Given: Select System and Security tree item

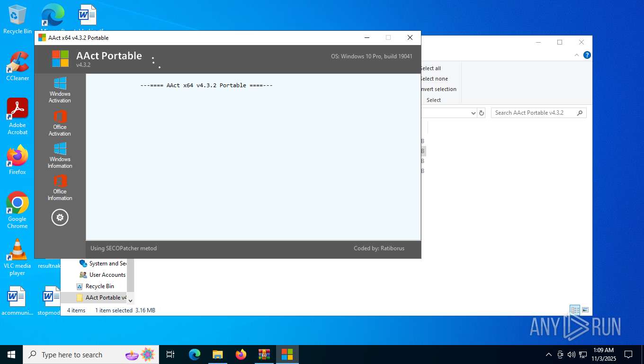Looking at the screenshot, I should [102, 264].
